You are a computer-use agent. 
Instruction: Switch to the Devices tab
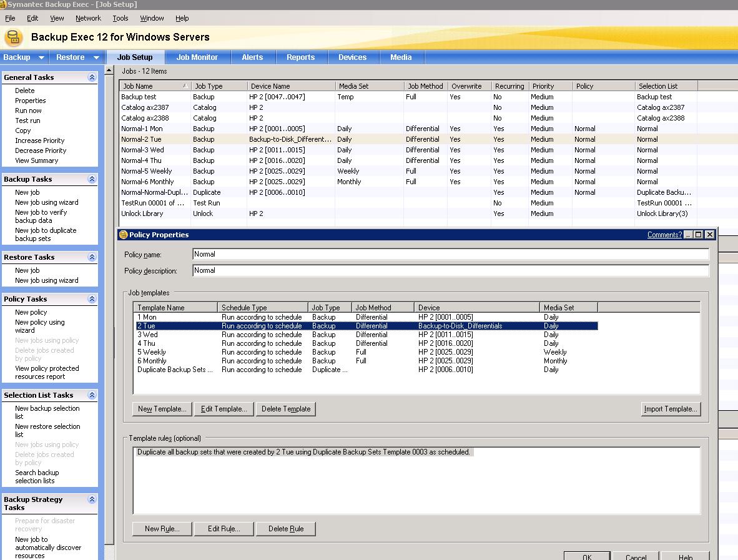click(x=353, y=57)
